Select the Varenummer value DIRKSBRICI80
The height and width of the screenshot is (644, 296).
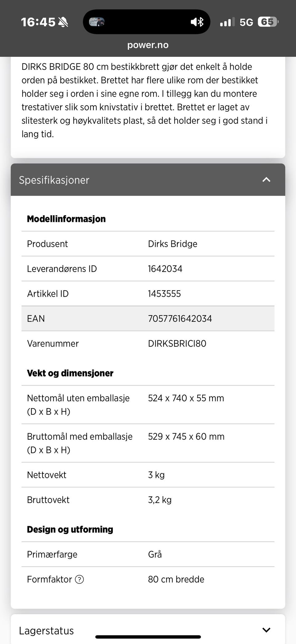[x=177, y=344]
